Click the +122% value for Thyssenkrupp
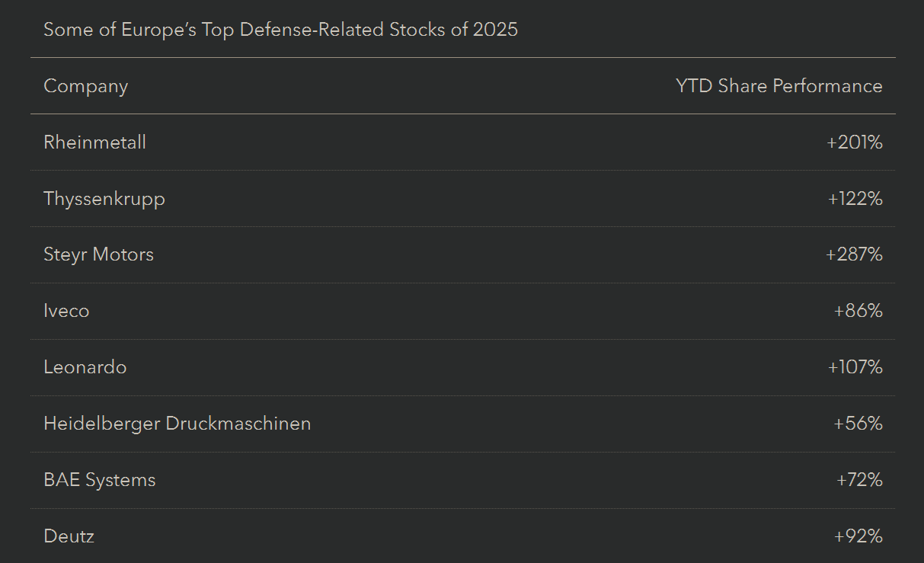 [x=855, y=199]
